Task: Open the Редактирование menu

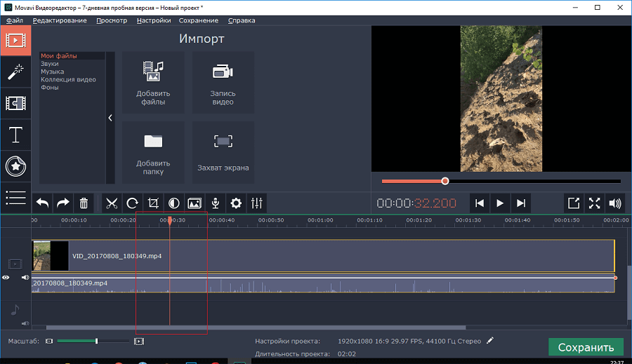Action: pos(60,20)
